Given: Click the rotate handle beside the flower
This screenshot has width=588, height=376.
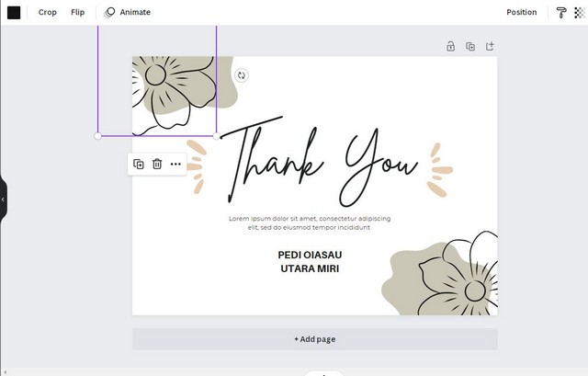Looking at the screenshot, I should coord(241,75).
